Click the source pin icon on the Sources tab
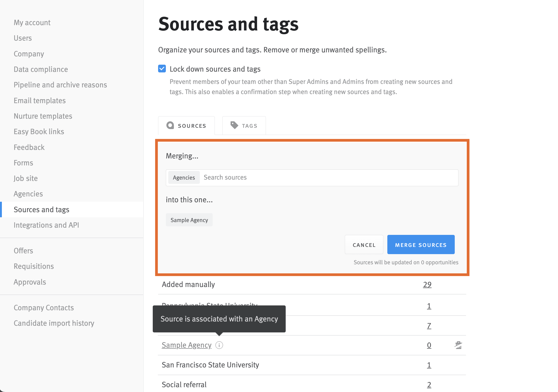 [x=170, y=125]
